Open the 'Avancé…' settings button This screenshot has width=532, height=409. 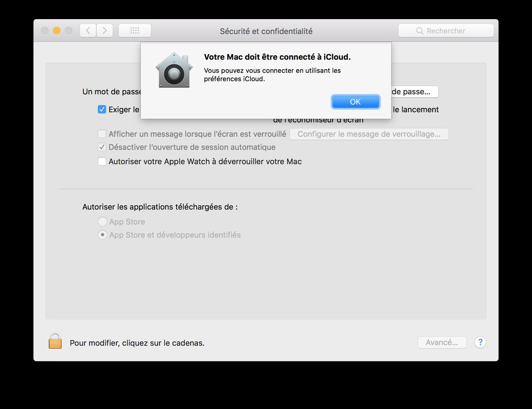[x=442, y=342]
